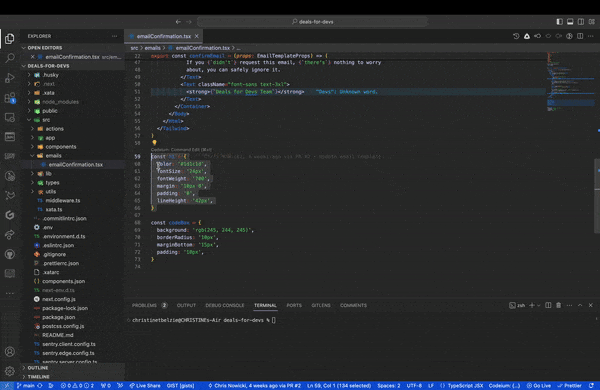Click the deals-for-devs command center search

[x=312, y=22]
